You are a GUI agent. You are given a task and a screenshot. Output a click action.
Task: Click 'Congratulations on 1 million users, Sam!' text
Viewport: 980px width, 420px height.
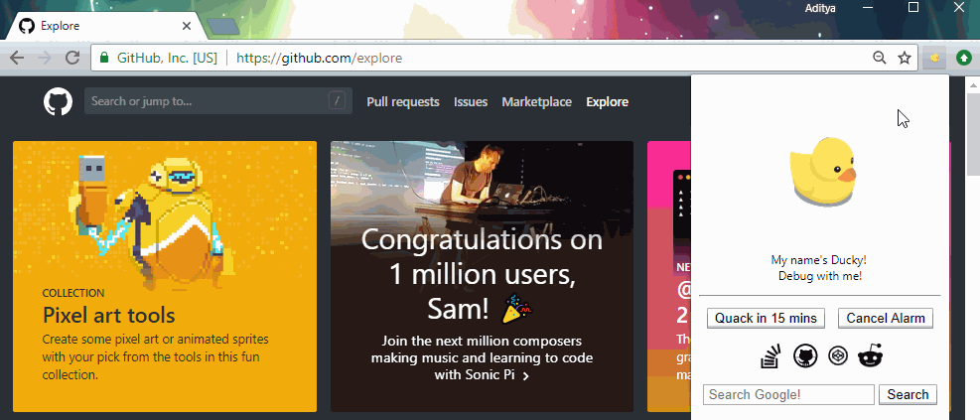tap(482, 274)
